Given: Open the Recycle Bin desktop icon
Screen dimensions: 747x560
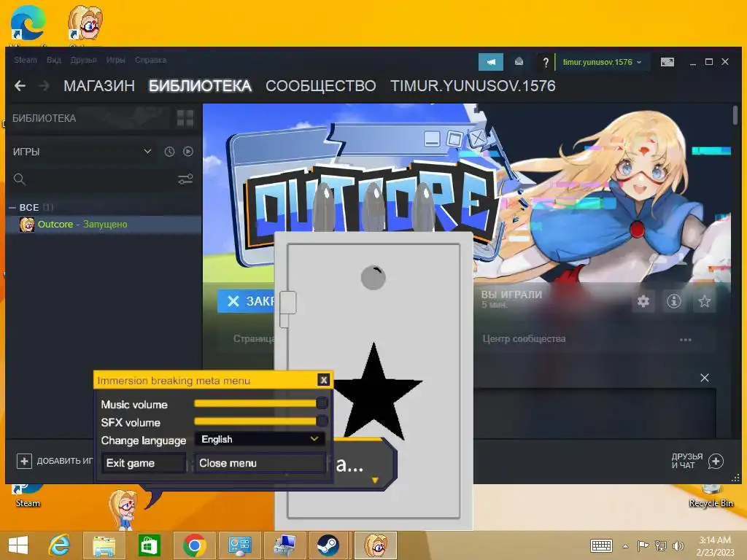Looking at the screenshot, I should (711, 496).
